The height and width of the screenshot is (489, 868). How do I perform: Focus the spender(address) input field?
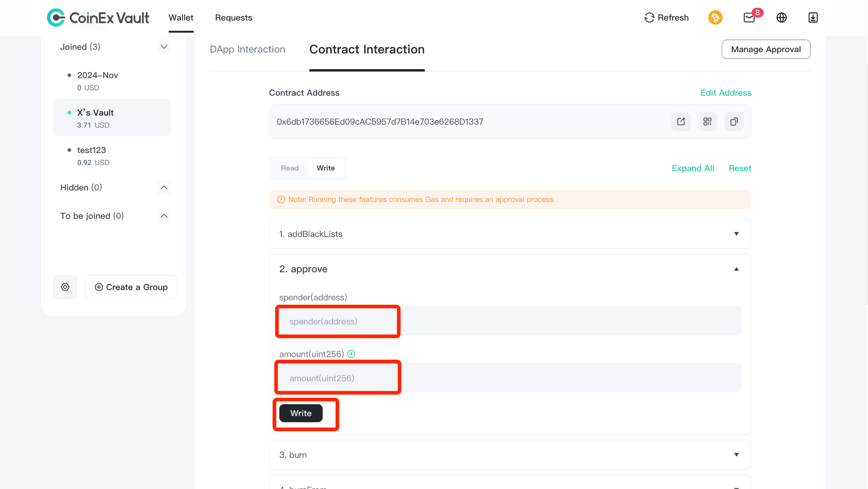[510, 321]
